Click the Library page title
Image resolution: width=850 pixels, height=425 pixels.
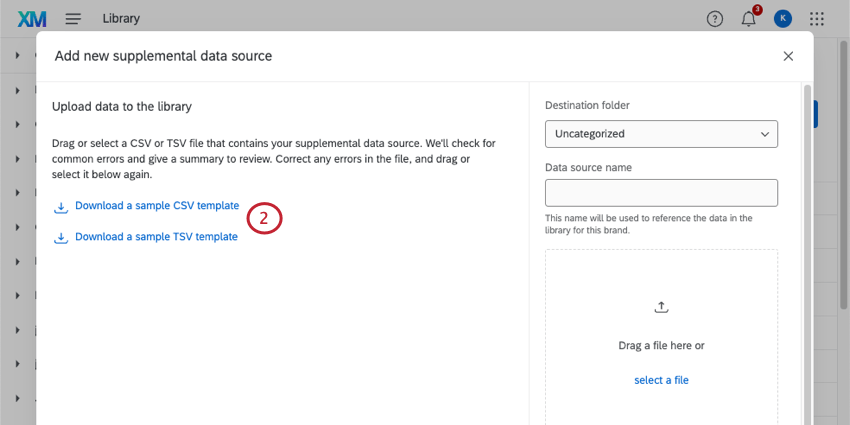121,18
